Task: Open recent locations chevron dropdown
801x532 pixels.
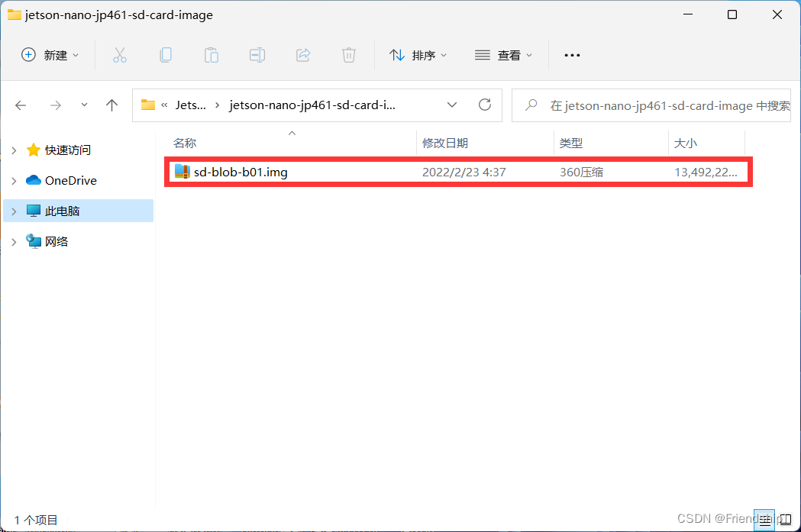Action: click(84, 105)
